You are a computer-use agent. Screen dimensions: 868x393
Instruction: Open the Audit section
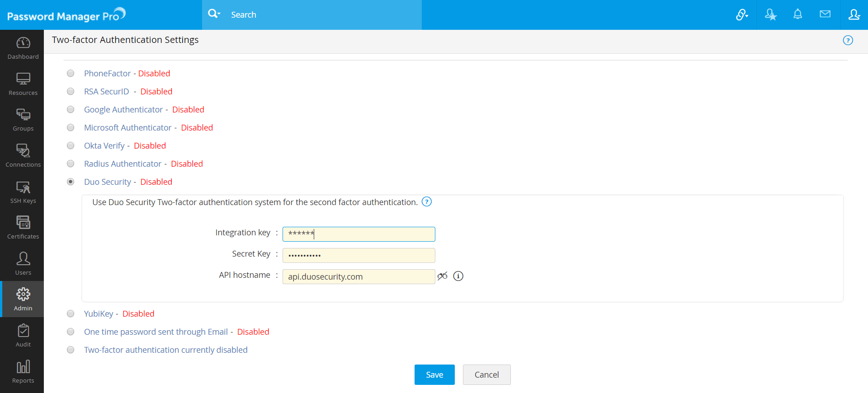pos(23,335)
